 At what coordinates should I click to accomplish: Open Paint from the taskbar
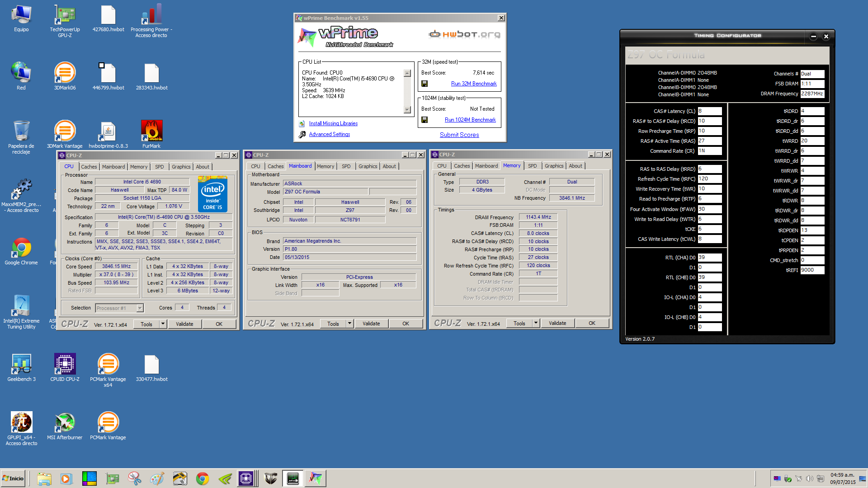click(157, 478)
